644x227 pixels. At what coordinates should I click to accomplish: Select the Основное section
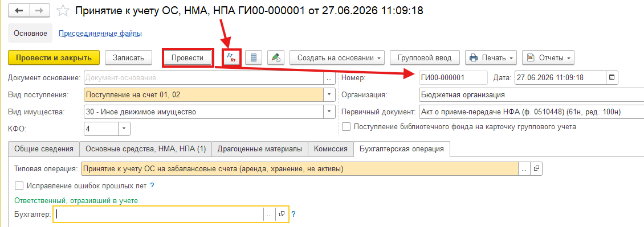click(x=30, y=34)
